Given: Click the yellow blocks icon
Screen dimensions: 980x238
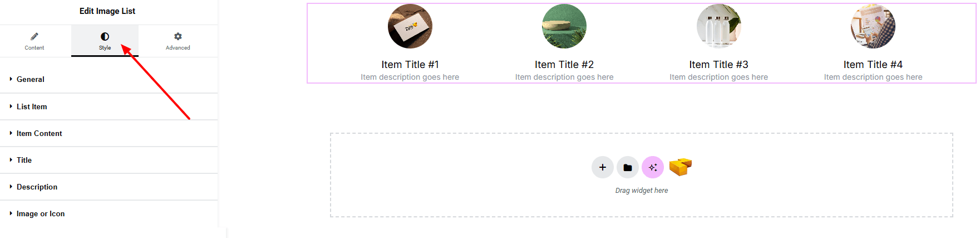Looking at the screenshot, I should pyautogui.click(x=680, y=167).
